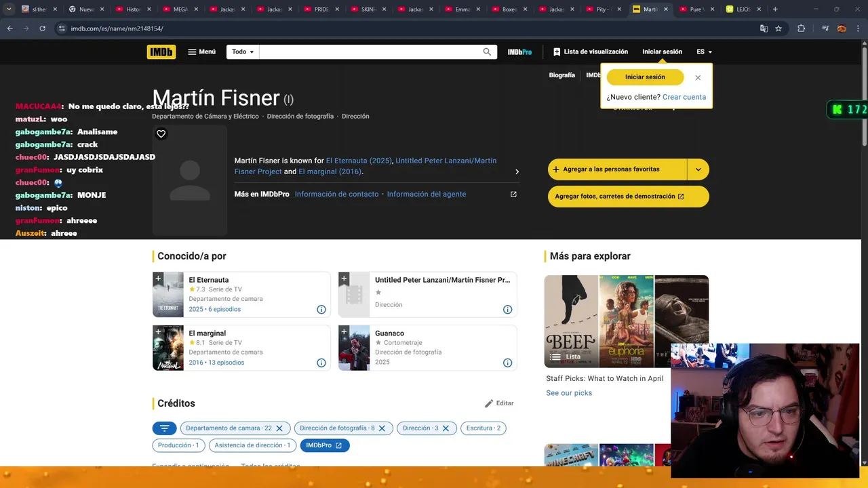Open info icon for El marginal
This screenshot has height=488, width=868.
coord(321,363)
